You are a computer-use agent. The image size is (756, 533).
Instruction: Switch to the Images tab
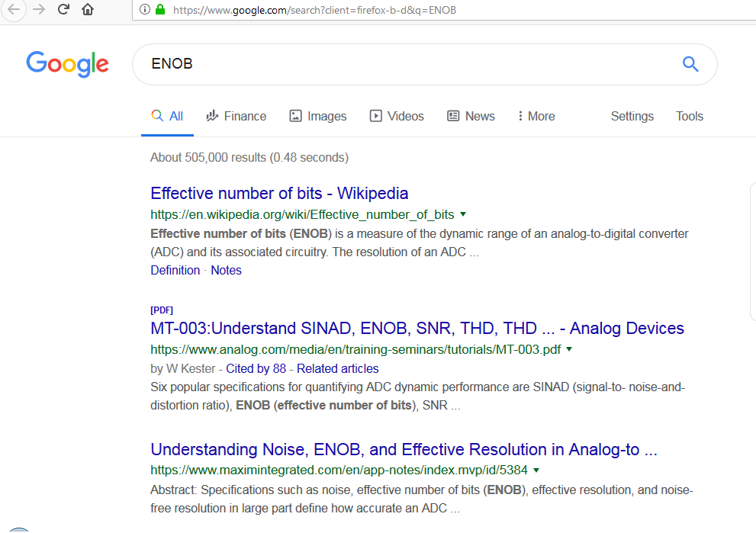pos(317,116)
